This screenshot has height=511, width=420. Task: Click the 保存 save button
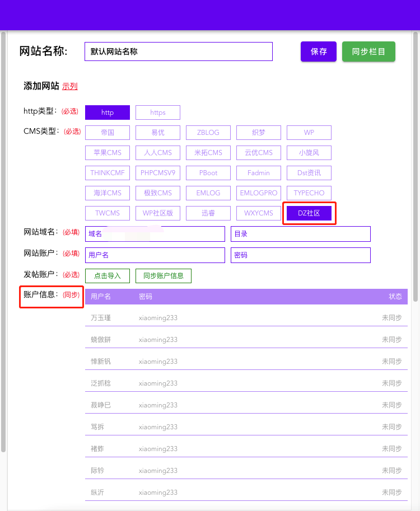[x=319, y=51]
